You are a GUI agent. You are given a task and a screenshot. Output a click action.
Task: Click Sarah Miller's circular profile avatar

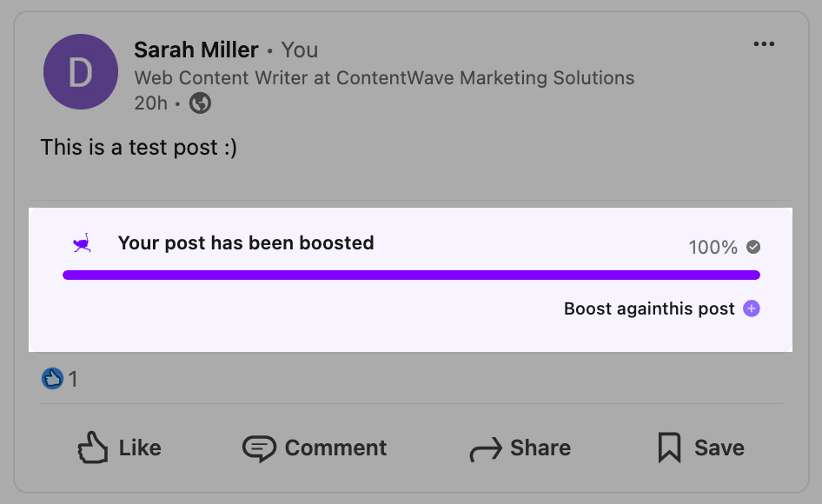(x=81, y=71)
